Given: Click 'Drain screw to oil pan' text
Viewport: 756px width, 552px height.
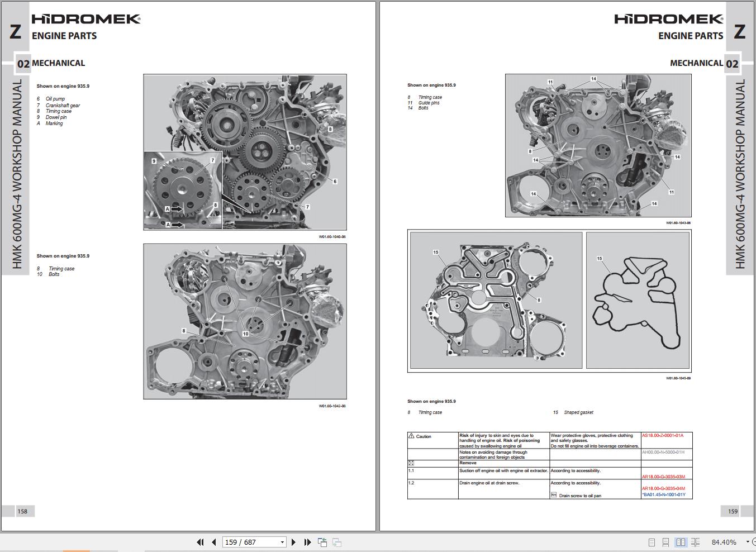Looking at the screenshot, I should (x=580, y=496).
